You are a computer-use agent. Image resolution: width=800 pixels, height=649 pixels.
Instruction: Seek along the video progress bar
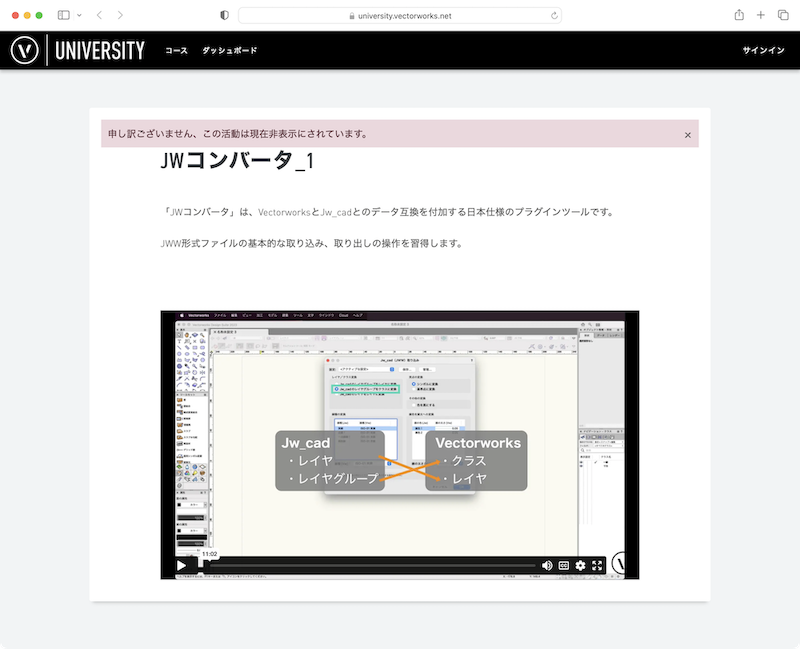371,565
